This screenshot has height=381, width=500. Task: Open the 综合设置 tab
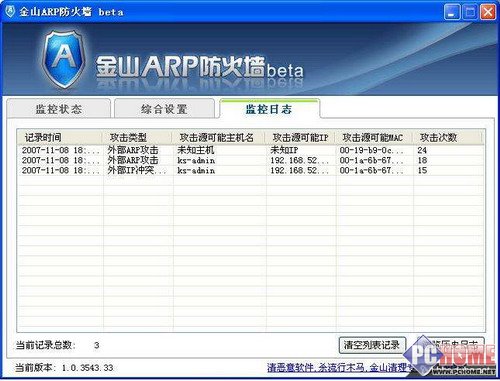[x=164, y=109]
